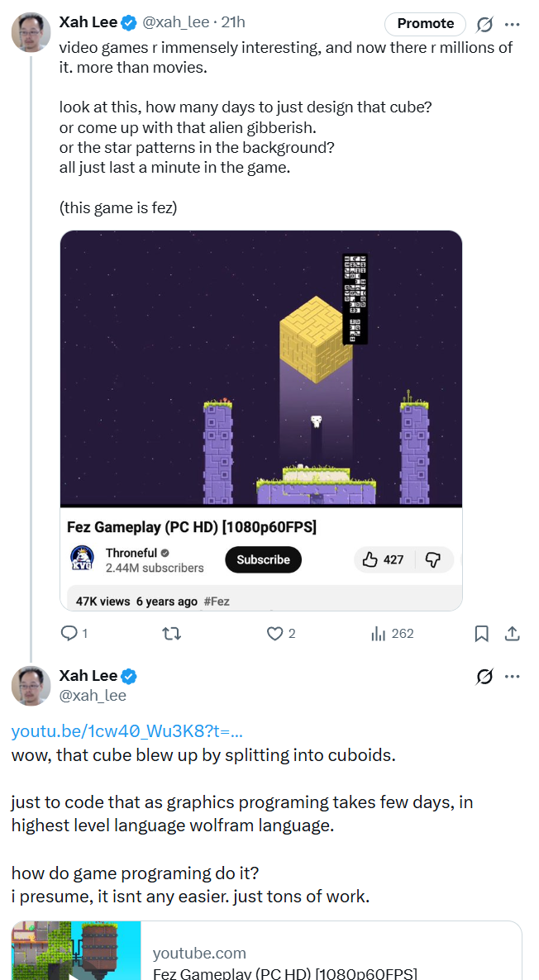Retweet the Fez gameplay post
The image size is (539, 980).
[x=173, y=633]
